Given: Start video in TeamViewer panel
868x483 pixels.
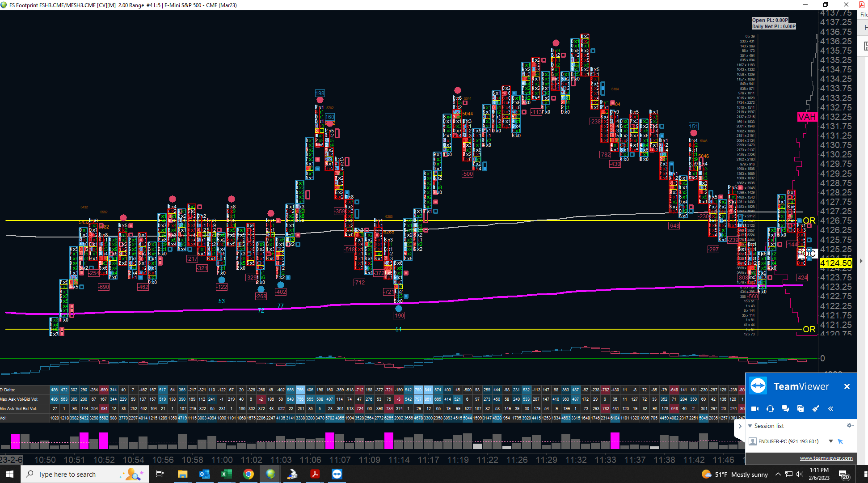Looking at the screenshot, I should coord(755,409).
